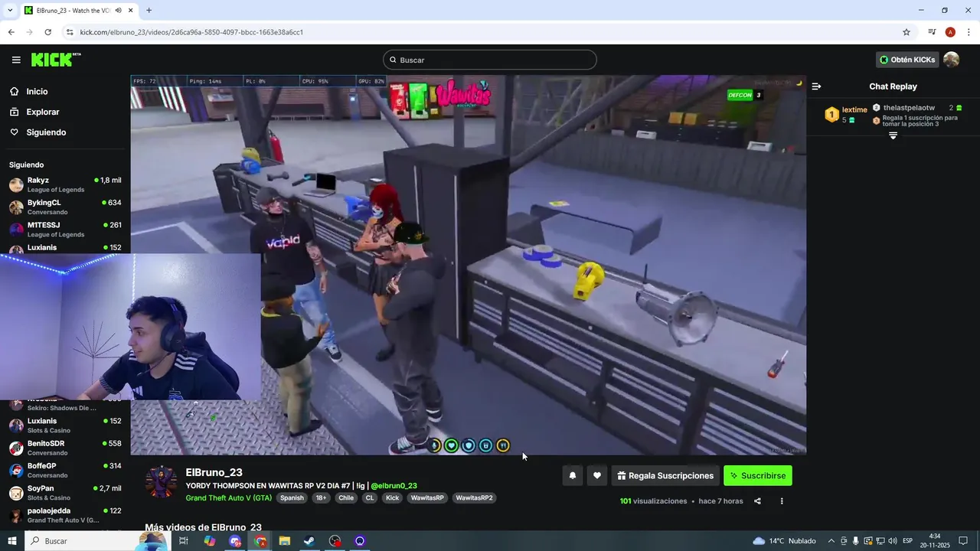Screen dimensions: 980x551
Task: Open followed channel SoyPan
Action: click(x=65, y=493)
